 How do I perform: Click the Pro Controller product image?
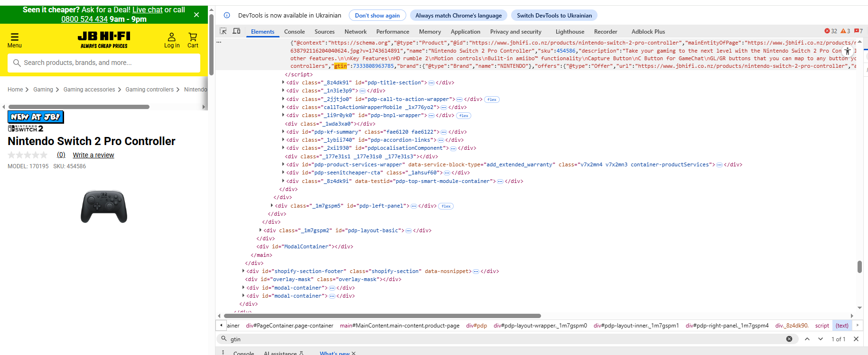tap(104, 206)
